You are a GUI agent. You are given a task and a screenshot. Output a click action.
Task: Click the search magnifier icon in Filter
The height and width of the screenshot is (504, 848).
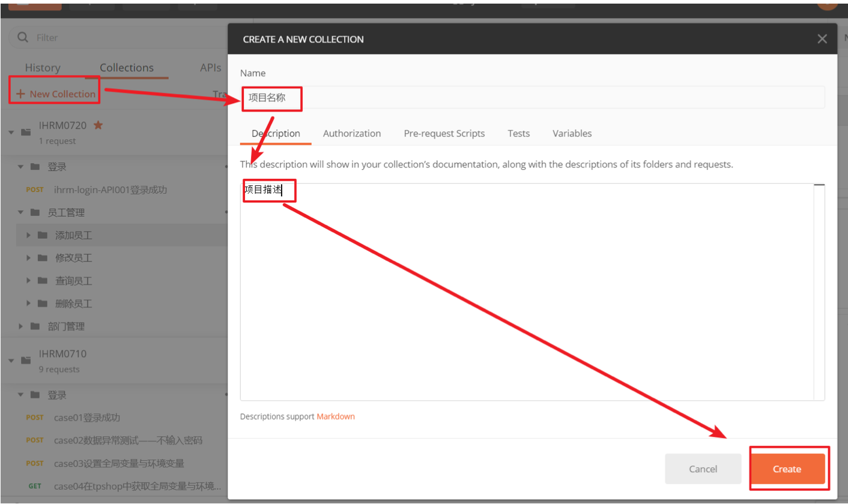coord(23,37)
